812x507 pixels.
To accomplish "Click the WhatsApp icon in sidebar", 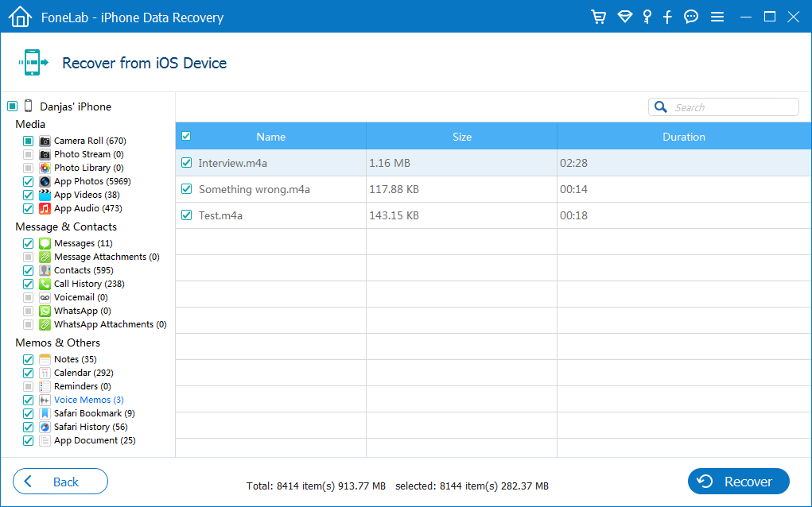I will (45, 311).
